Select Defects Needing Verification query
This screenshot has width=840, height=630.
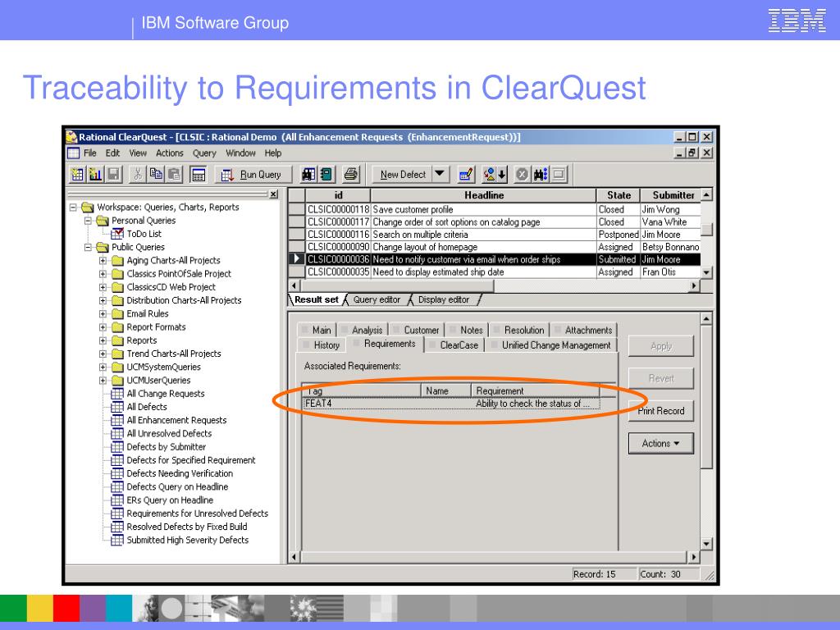pyautogui.click(x=180, y=473)
